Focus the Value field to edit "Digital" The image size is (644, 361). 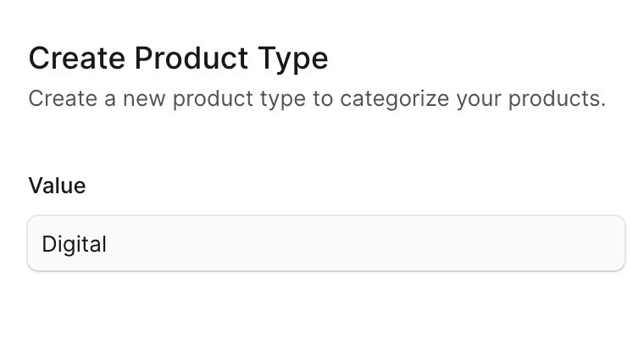point(326,244)
